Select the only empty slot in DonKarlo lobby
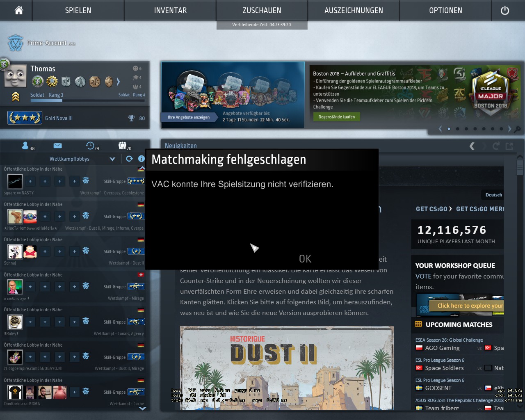This screenshot has height=420, width=525. coord(74,392)
